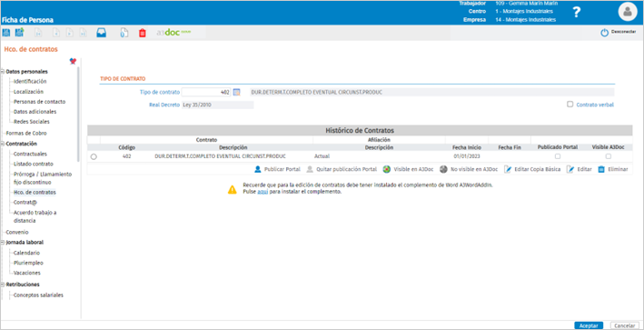Image resolution: width=644 pixels, height=330 pixels.
Task: Click the attach document paperclip icon
Action: coord(124,34)
